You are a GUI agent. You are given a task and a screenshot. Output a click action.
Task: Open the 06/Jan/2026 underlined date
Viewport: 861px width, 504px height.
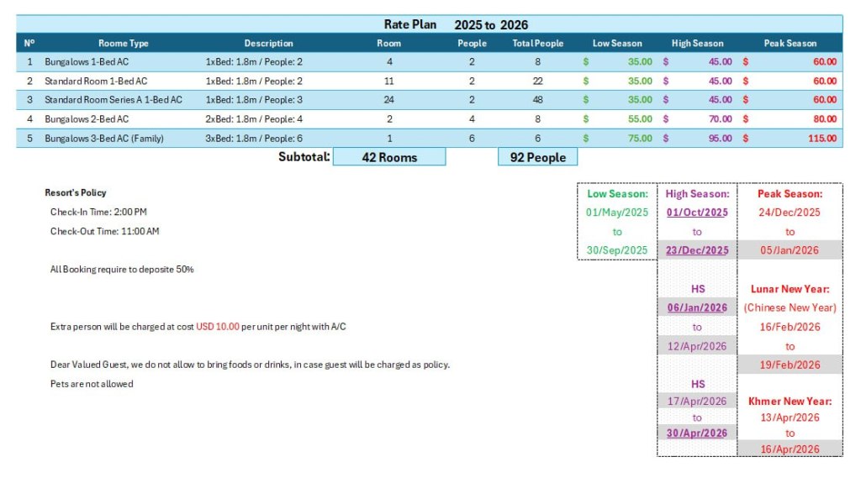697,307
